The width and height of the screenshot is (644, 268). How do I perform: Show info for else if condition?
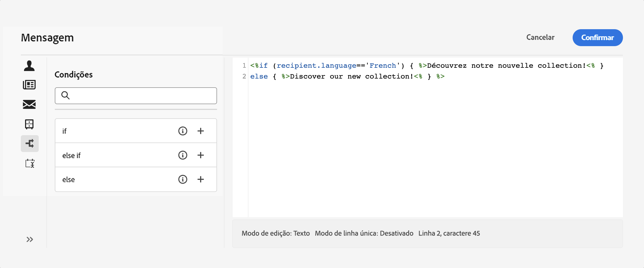183,155
